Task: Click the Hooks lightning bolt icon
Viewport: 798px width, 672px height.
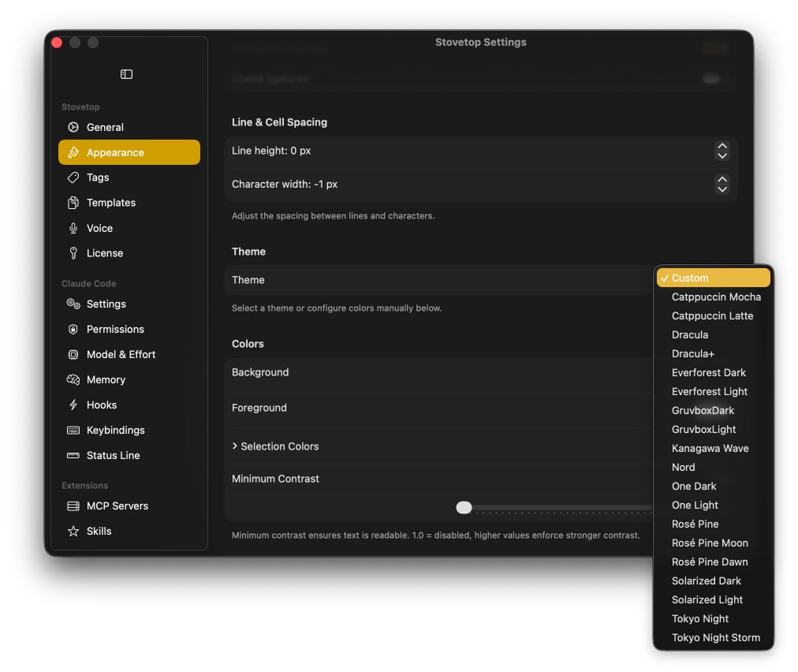Action: click(x=73, y=405)
